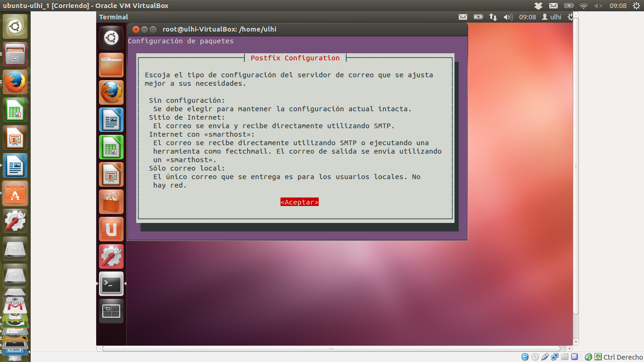This screenshot has height=362, width=644.
Task: Open Ubuntu Software Center in the host launcher
Action: coord(15,193)
